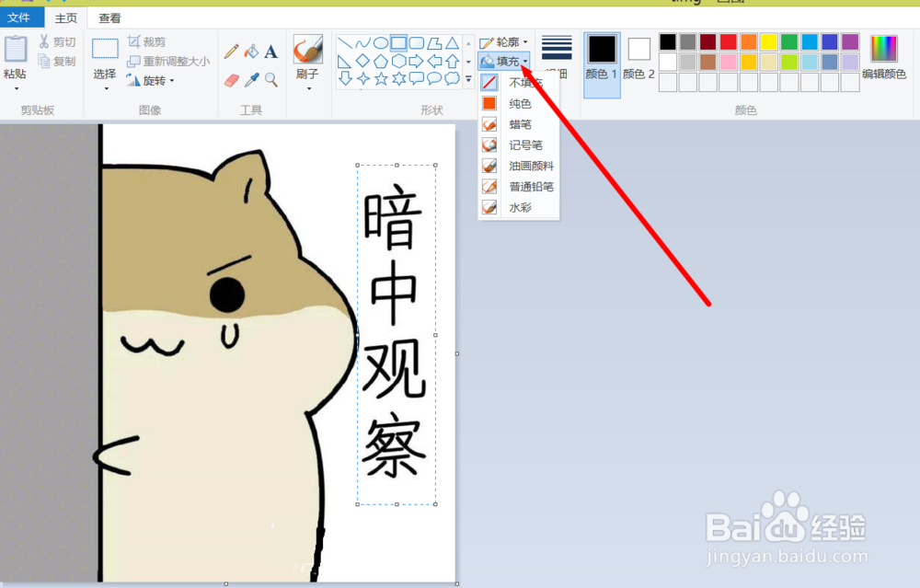Open the Outline dropdown
The image size is (920, 588).
(x=504, y=42)
